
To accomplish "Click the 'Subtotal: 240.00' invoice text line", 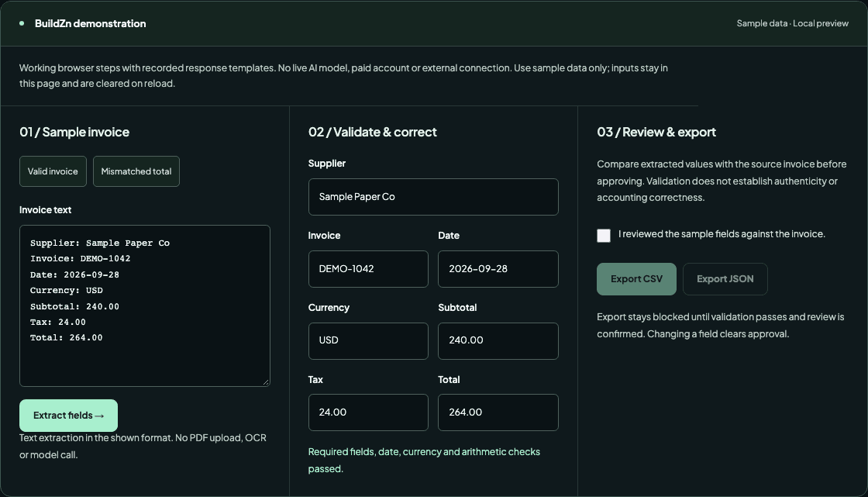I will point(74,306).
